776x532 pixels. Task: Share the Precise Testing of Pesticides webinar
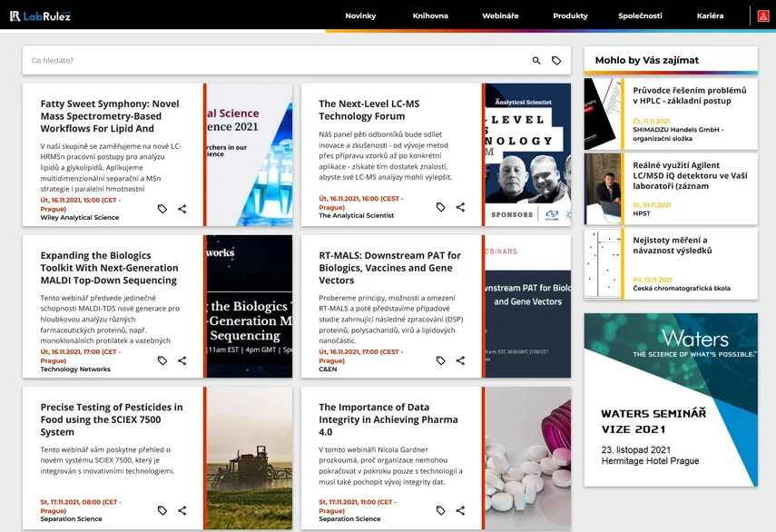[x=182, y=510]
